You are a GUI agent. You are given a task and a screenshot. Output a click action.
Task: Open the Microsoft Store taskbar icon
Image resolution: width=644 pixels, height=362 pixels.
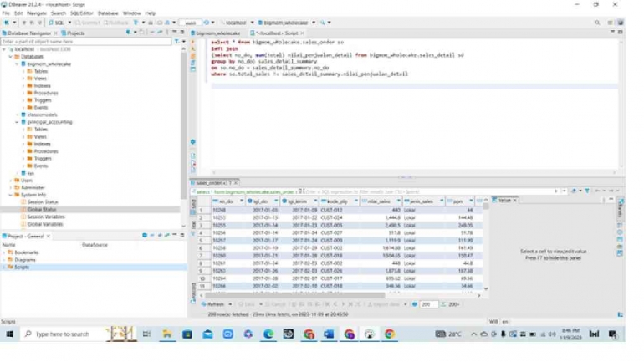point(187,334)
